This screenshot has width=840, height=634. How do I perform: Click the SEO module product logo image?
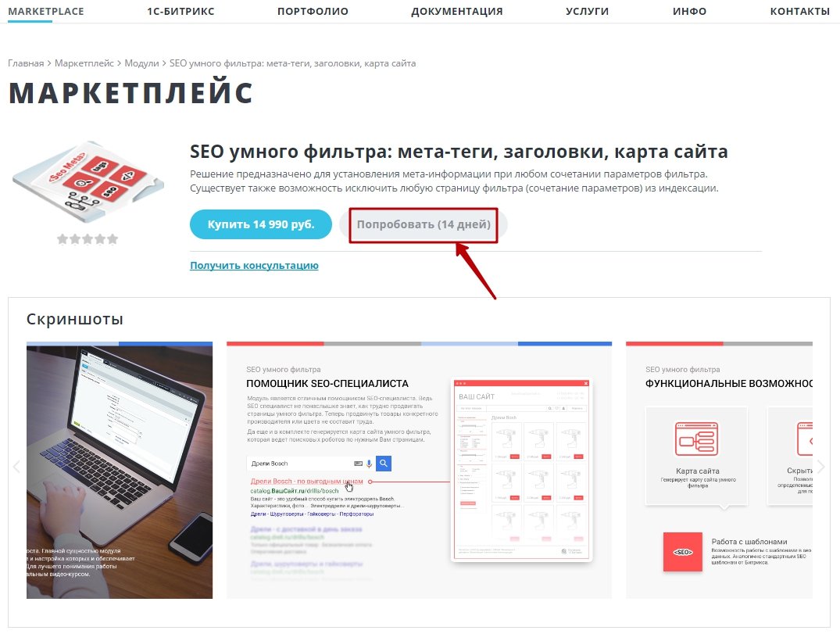pyautogui.click(x=88, y=181)
